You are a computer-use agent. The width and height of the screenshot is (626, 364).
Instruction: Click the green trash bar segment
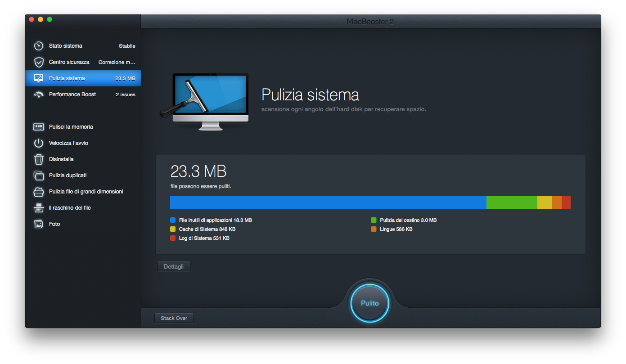(512, 202)
